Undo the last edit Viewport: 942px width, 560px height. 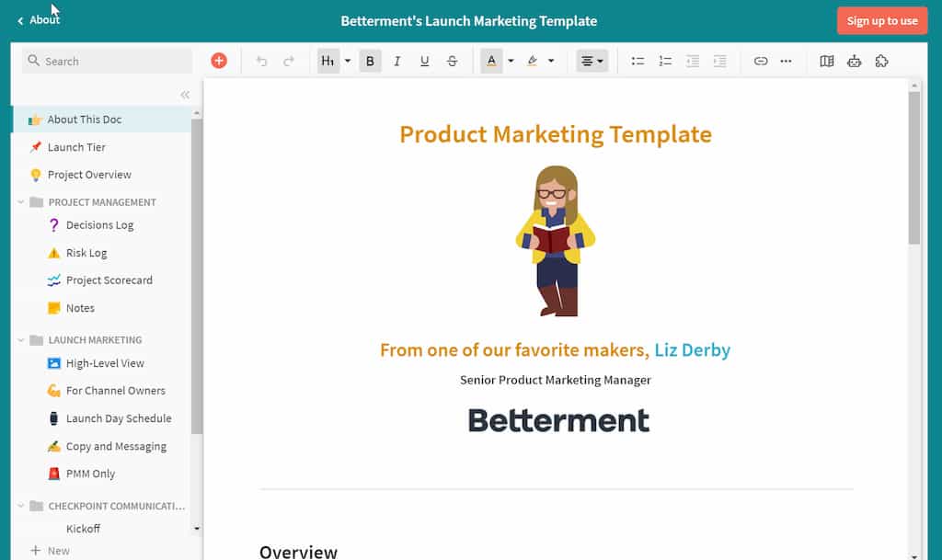click(261, 61)
